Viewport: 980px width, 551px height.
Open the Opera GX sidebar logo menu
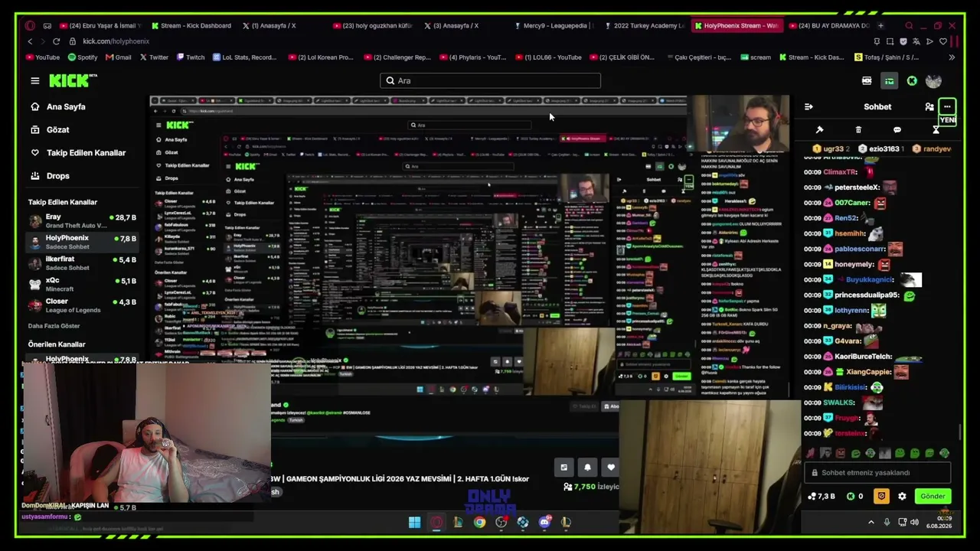point(30,25)
